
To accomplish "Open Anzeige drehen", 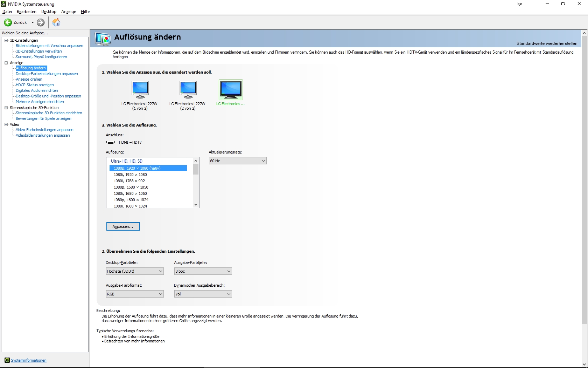I will (x=29, y=79).
